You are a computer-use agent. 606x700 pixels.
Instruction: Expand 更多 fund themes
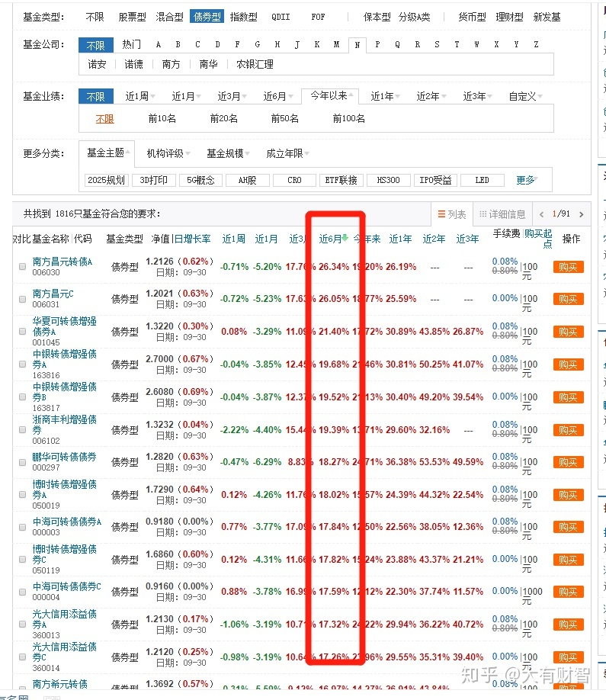pyautogui.click(x=527, y=180)
